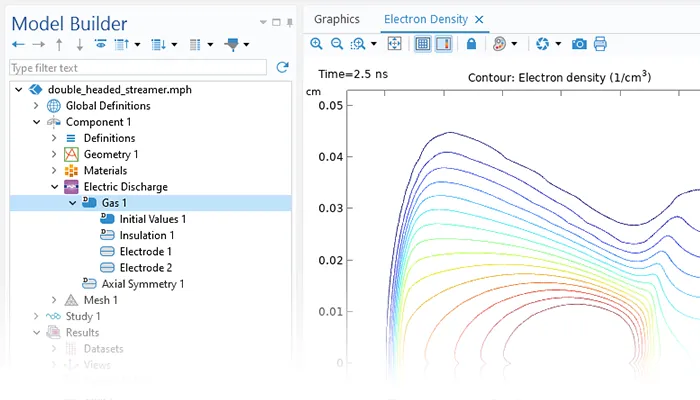Close the Electron Density tab
This screenshot has width=700, height=400.
pyautogui.click(x=479, y=19)
